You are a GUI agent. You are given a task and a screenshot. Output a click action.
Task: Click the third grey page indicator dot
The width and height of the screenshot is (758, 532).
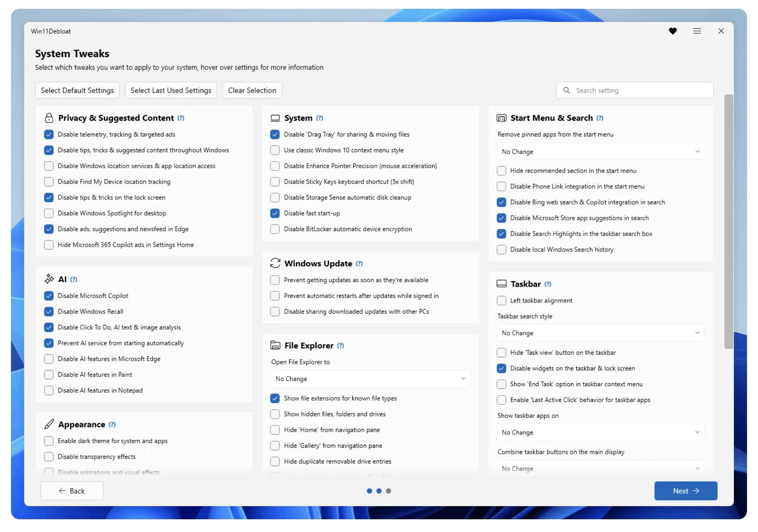[x=388, y=491]
